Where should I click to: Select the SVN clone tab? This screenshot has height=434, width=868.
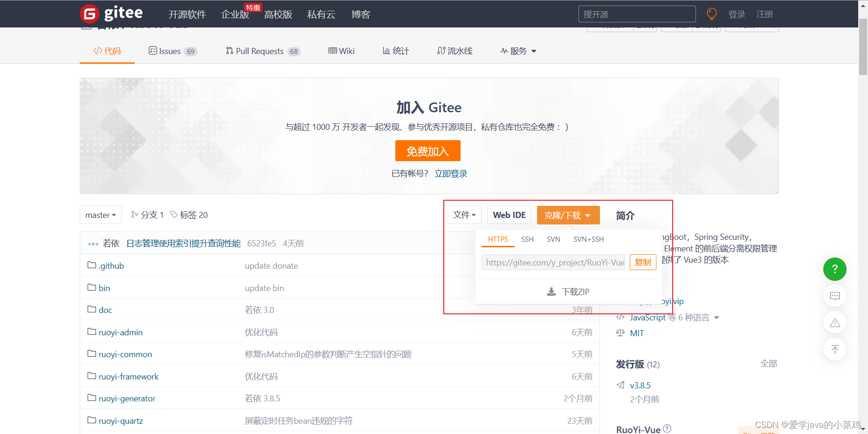553,239
